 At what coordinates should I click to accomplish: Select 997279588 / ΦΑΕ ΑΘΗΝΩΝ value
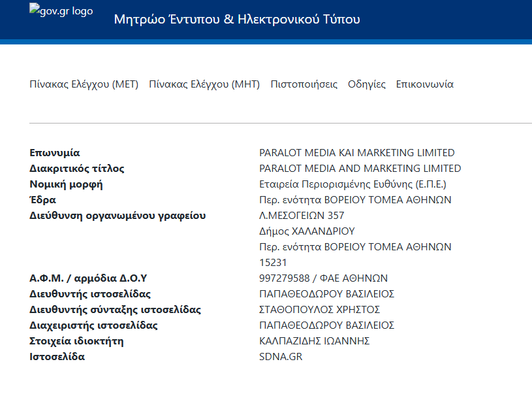(x=323, y=278)
